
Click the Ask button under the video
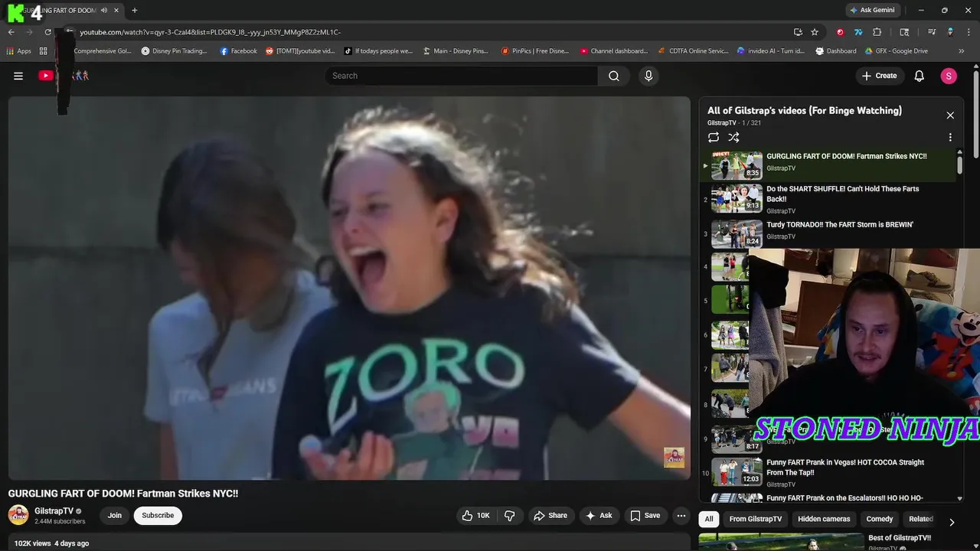pyautogui.click(x=599, y=516)
